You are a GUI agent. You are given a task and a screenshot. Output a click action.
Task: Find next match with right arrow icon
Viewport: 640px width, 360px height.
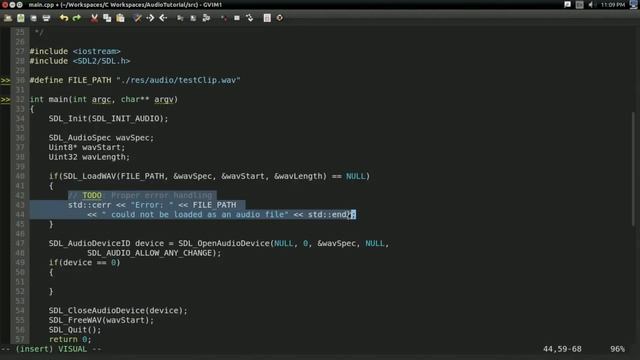coord(150,18)
